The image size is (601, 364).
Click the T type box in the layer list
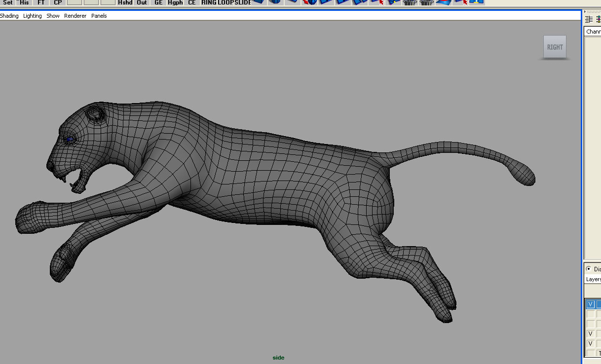[600, 353]
